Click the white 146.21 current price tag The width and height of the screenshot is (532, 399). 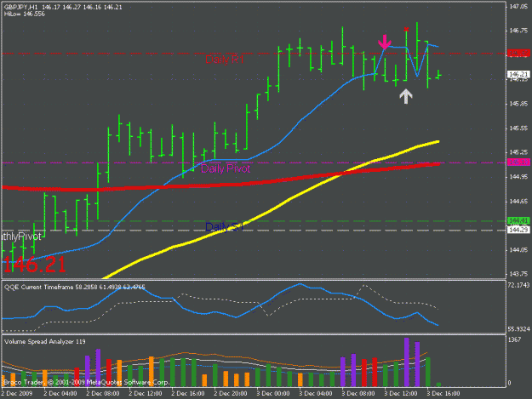(518, 74)
